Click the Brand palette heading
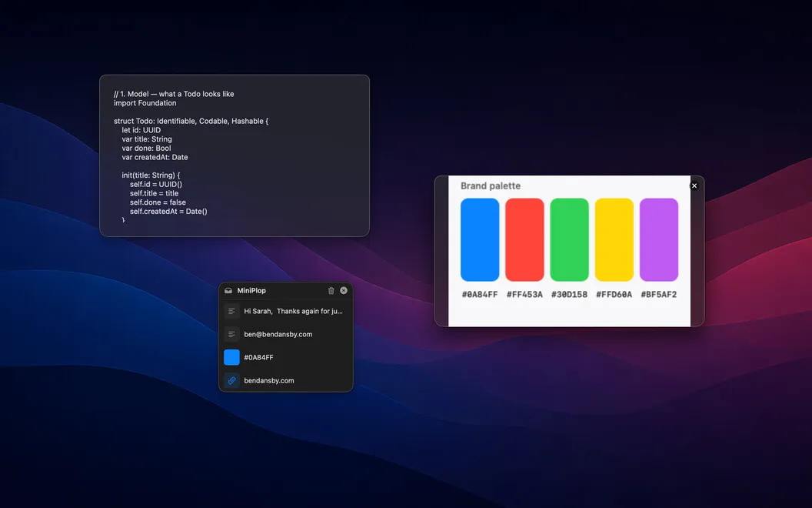Viewport: 812px width, 508px height. [x=491, y=185]
